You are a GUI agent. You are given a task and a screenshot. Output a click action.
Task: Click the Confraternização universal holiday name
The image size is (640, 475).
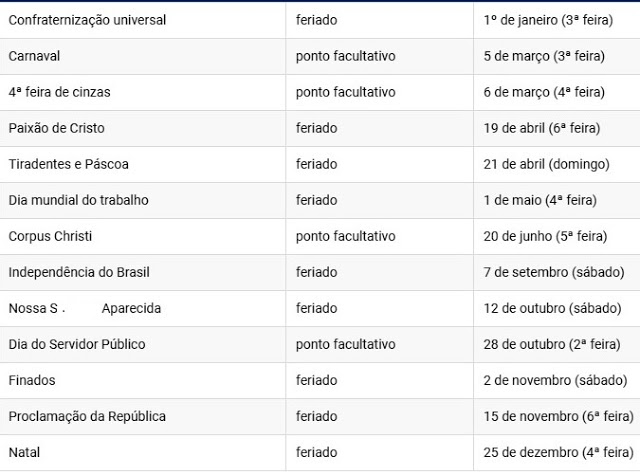pyautogui.click(x=87, y=20)
